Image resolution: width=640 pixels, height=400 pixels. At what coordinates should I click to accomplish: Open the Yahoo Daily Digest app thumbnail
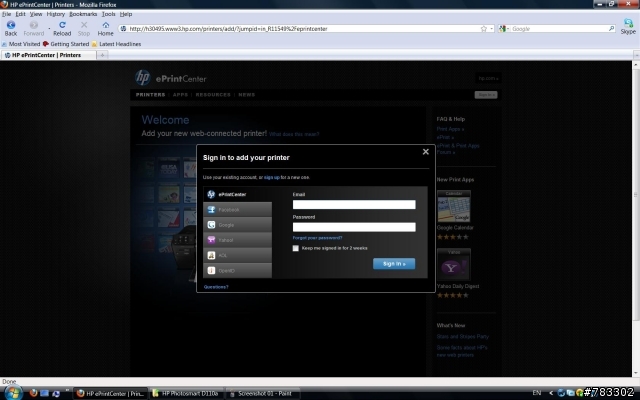[454, 264]
